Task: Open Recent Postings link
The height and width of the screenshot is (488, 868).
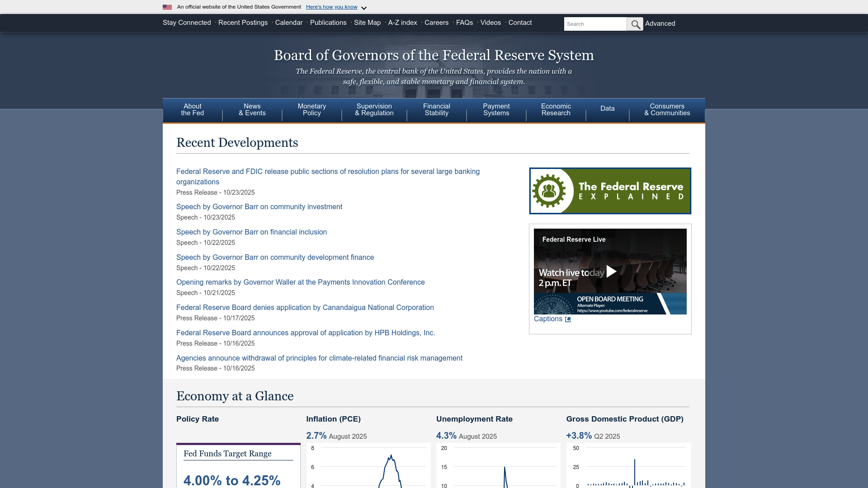Action: (x=243, y=23)
